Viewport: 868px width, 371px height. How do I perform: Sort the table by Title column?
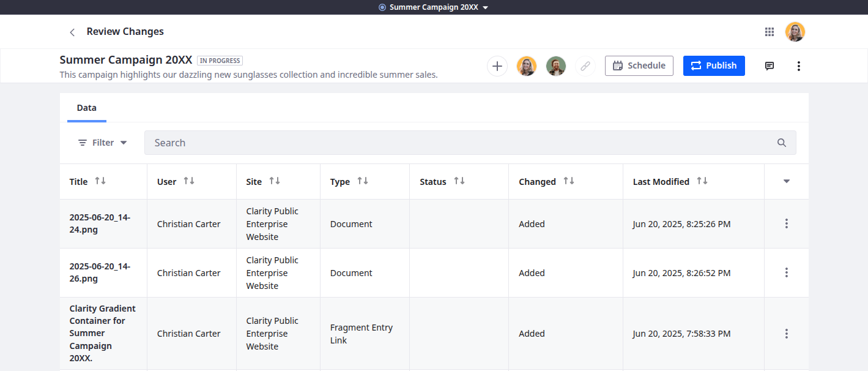[x=100, y=181]
